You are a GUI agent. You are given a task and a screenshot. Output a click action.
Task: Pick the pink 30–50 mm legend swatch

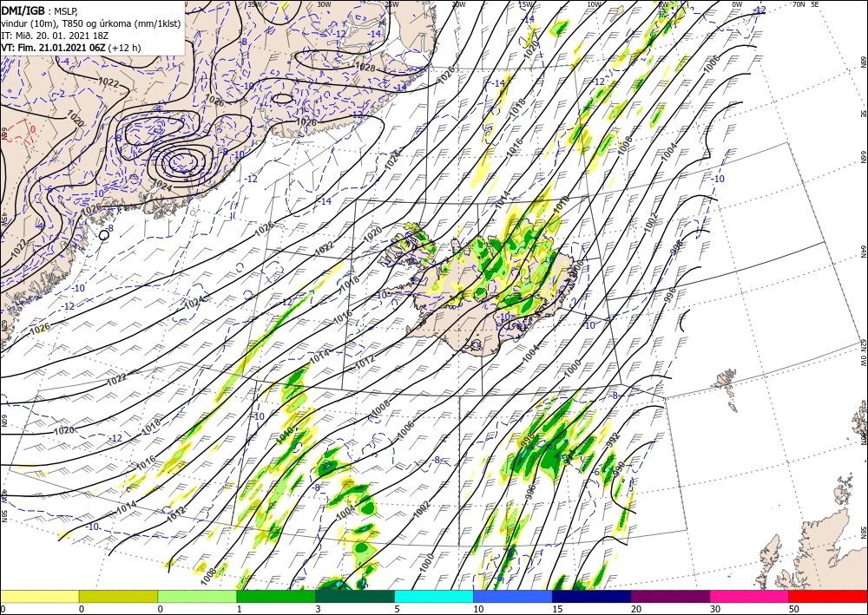(x=750, y=596)
